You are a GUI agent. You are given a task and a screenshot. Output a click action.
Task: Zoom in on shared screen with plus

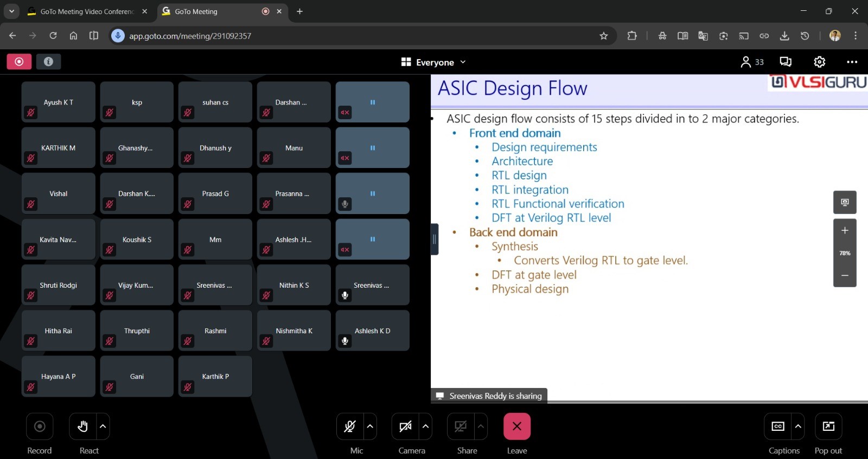point(845,231)
